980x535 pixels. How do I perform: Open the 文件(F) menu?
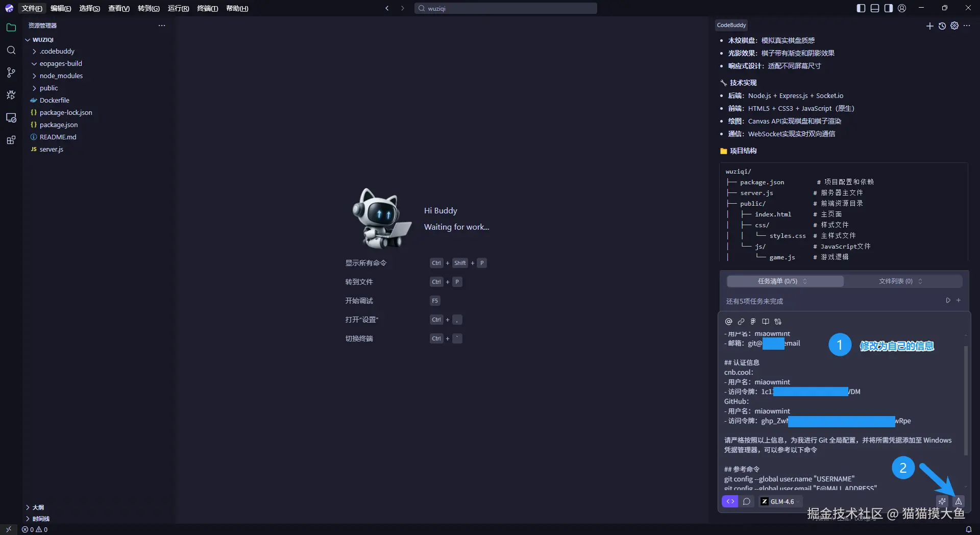[32, 8]
